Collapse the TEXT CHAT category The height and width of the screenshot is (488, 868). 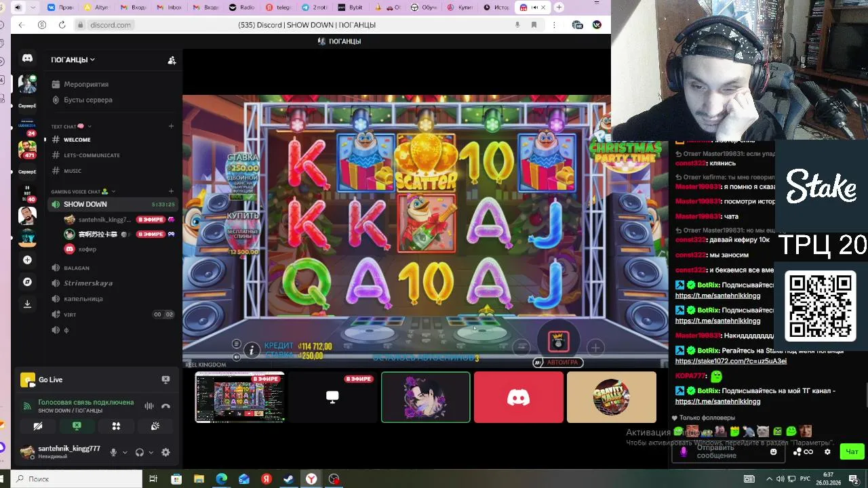click(71, 126)
